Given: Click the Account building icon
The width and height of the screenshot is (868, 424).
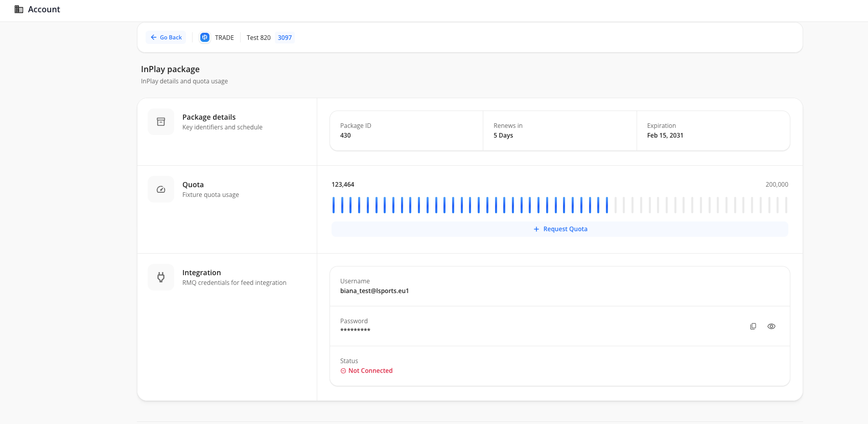Looking at the screenshot, I should tap(19, 9).
